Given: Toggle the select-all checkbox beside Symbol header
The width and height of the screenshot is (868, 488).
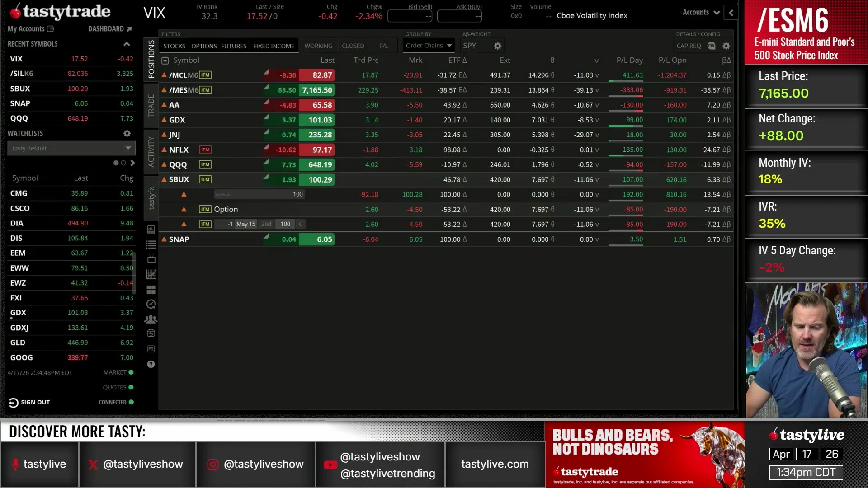Looking at the screenshot, I should 165,61.
